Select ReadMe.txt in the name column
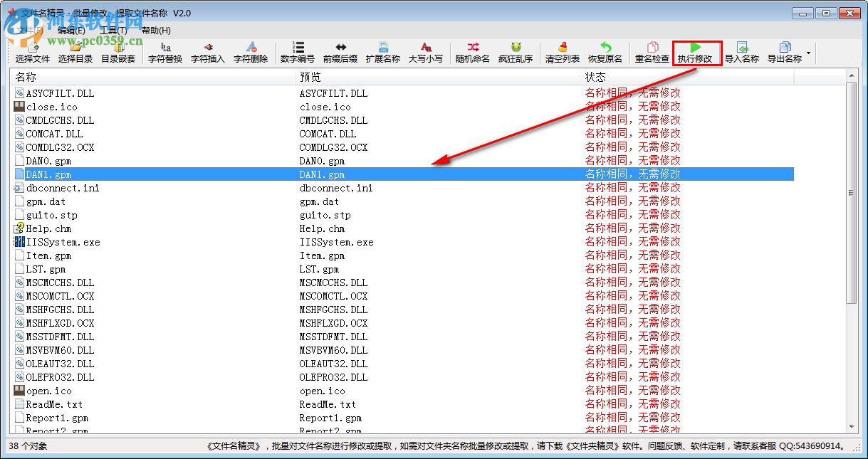The width and height of the screenshot is (868, 459). [54, 404]
